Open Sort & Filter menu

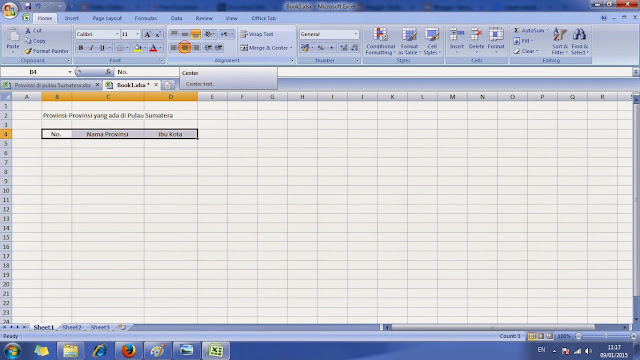[x=560, y=41]
